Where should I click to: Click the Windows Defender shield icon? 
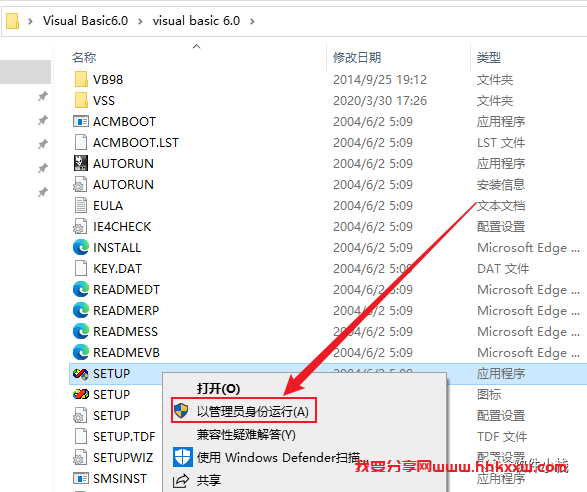[x=183, y=457]
